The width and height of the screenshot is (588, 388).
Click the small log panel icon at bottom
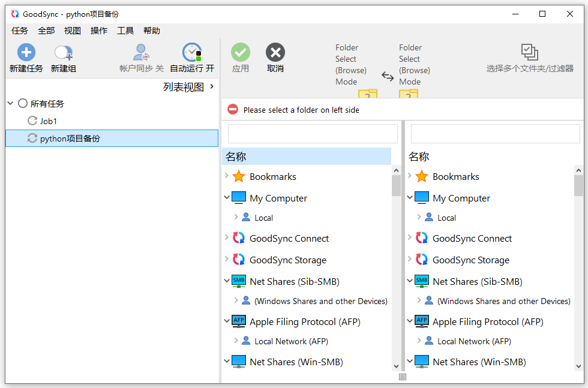403,377
